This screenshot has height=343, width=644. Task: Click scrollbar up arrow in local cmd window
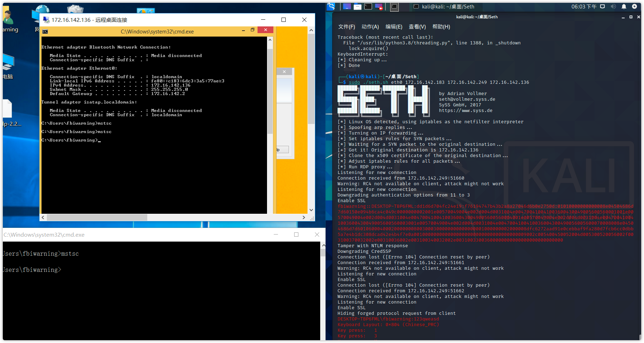pyautogui.click(x=323, y=245)
